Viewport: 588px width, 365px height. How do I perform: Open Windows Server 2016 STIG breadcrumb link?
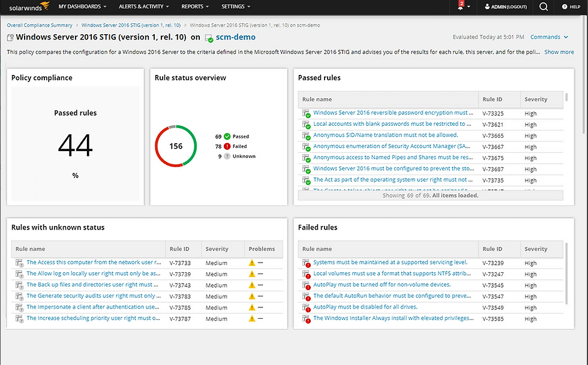pyautogui.click(x=131, y=25)
